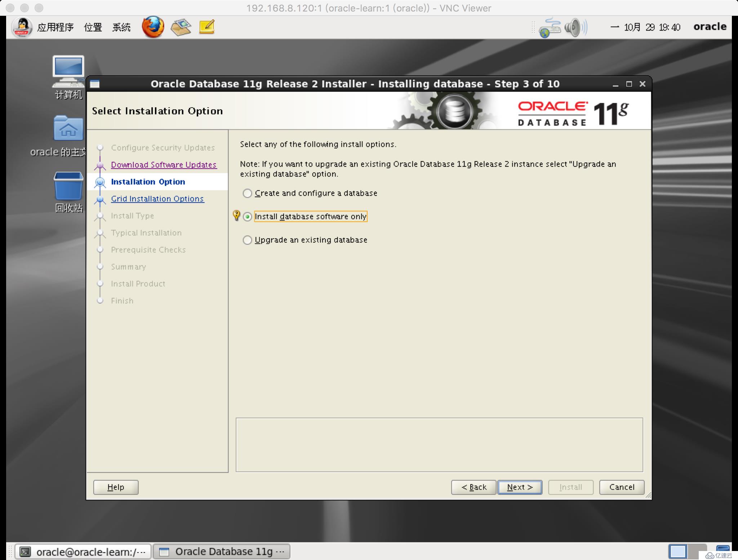
Task: Click the Grid Installation Options step
Action: tap(157, 198)
